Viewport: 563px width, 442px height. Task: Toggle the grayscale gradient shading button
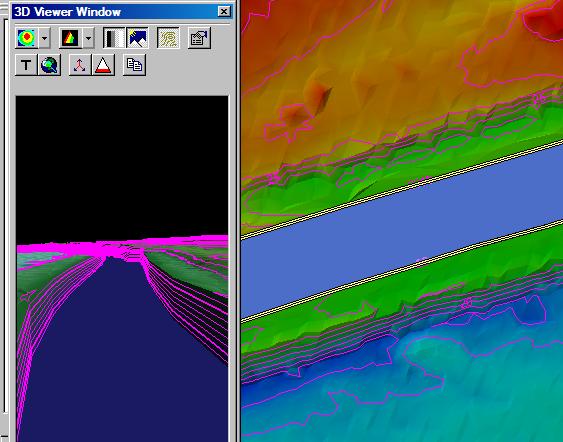click(x=114, y=38)
